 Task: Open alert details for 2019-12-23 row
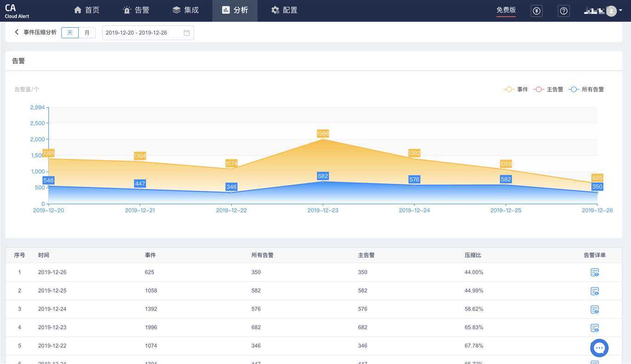[x=594, y=328]
